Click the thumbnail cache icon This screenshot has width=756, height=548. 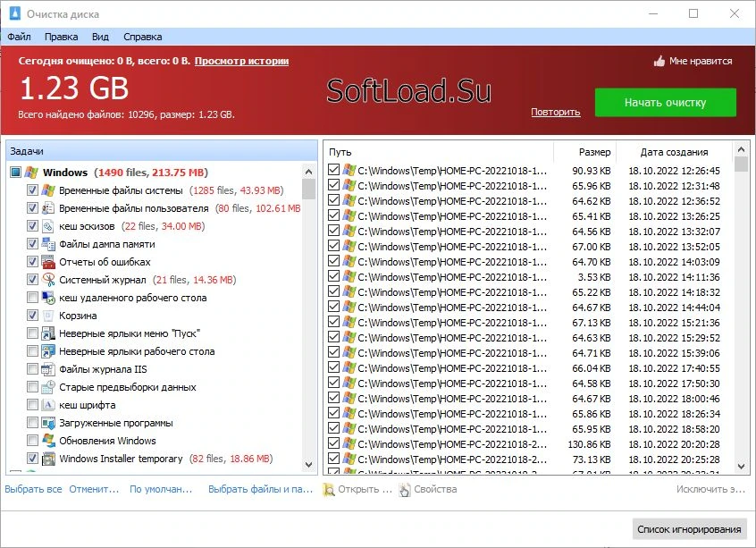48,226
